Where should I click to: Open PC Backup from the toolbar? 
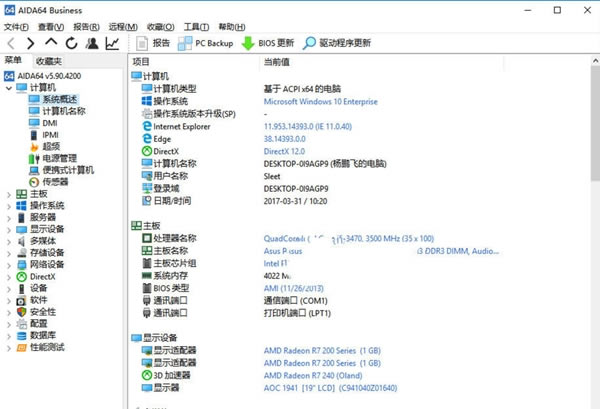click(205, 44)
